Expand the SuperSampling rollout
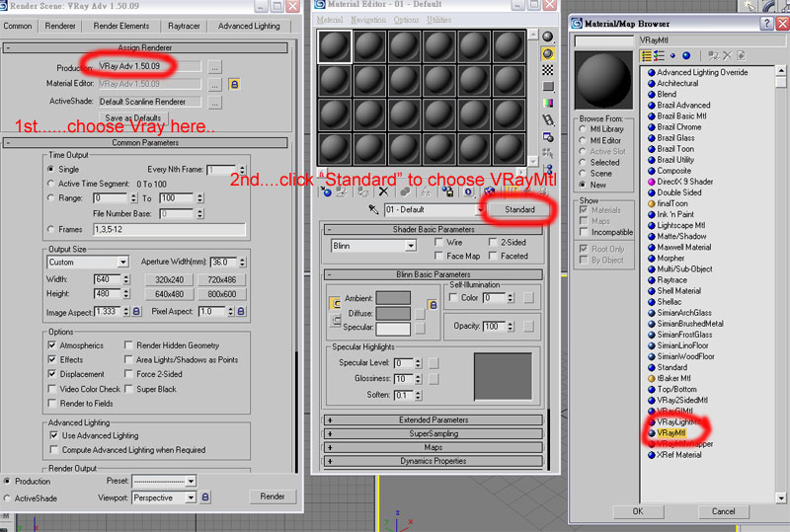 tap(434, 433)
